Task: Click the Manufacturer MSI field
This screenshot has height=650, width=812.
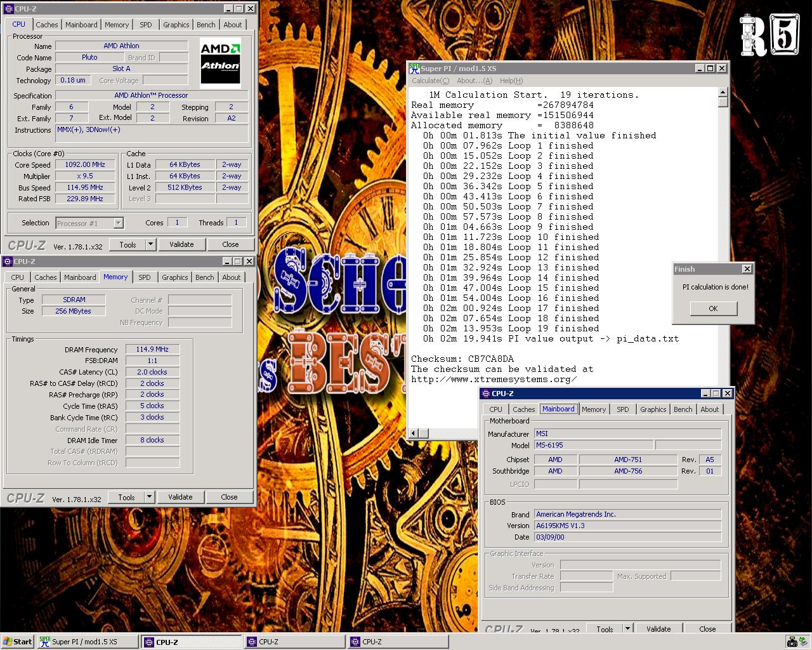Action: click(x=627, y=434)
